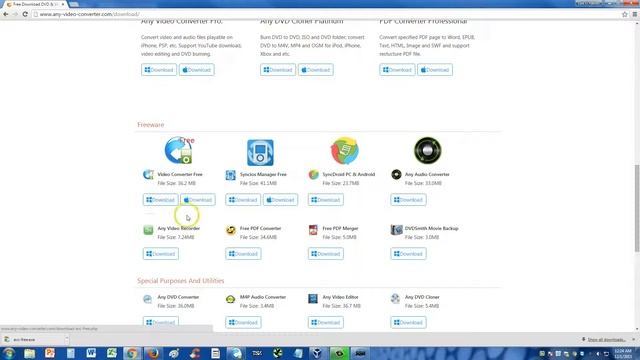Click the Special Purposes And Utilities heading
The height and width of the screenshot is (360, 640).
pyautogui.click(x=180, y=281)
